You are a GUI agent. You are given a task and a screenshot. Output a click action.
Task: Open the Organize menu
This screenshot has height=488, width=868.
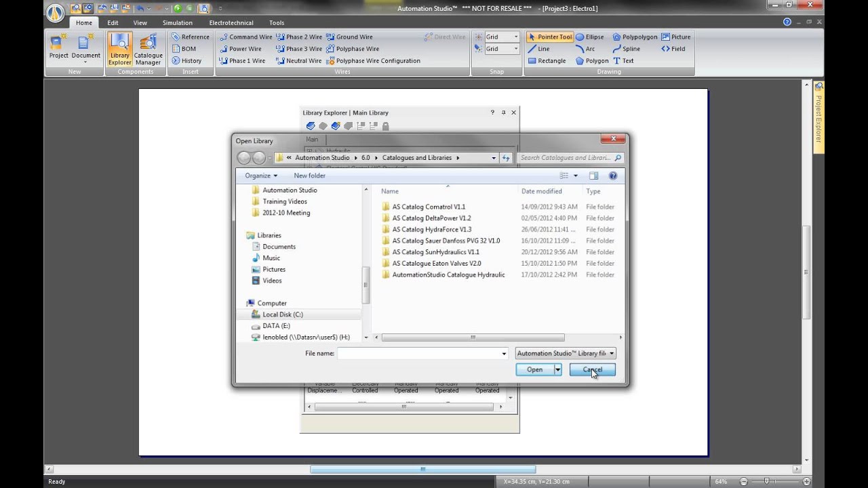(261, 176)
